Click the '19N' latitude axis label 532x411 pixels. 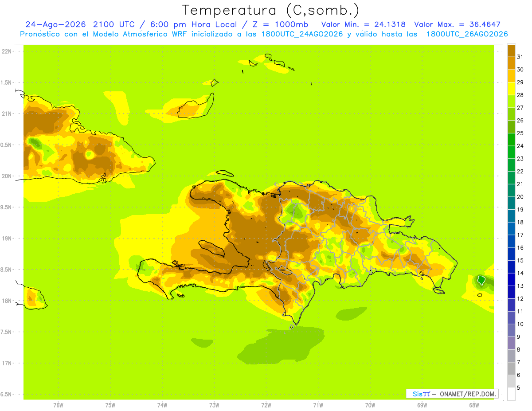point(8,239)
